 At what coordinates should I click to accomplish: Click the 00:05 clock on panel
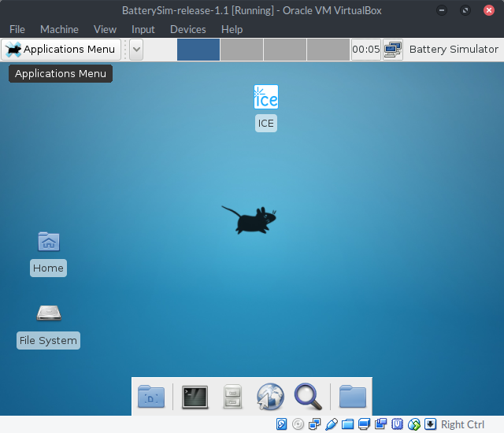click(x=365, y=50)
